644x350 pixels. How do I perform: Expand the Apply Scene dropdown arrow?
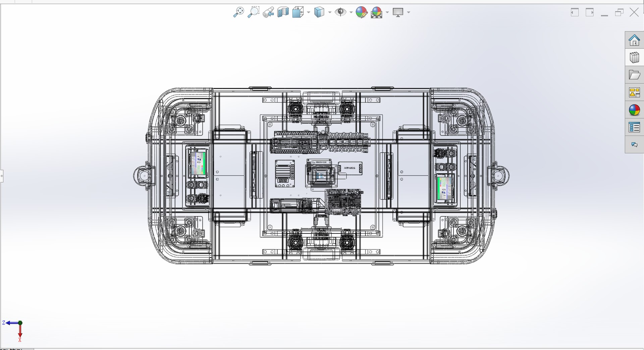point(387,12)
